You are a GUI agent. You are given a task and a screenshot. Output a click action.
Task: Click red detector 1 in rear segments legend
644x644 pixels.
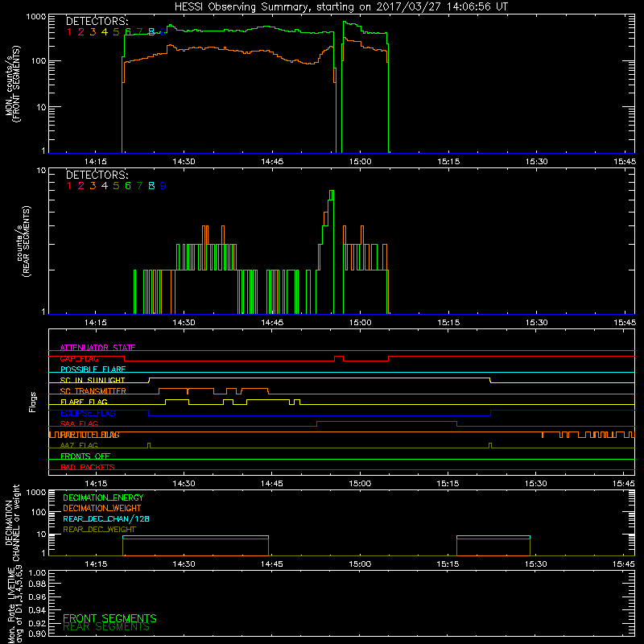(69, 186)
